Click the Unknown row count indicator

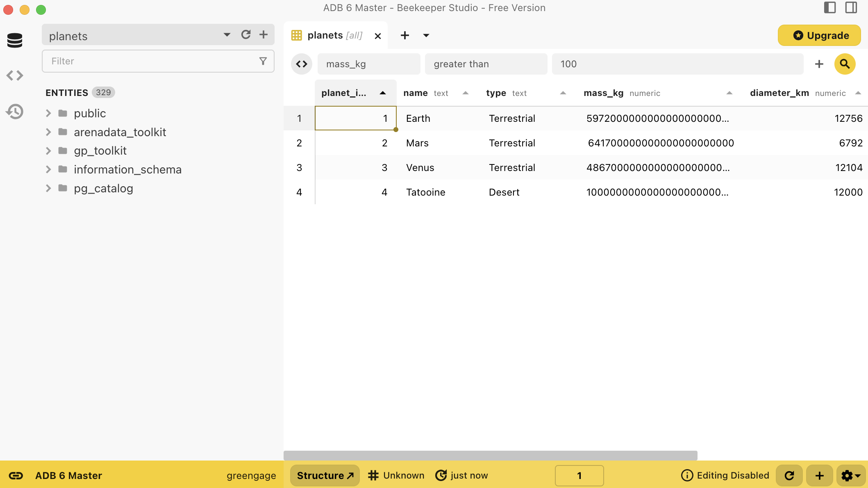[x=396, y=475]
